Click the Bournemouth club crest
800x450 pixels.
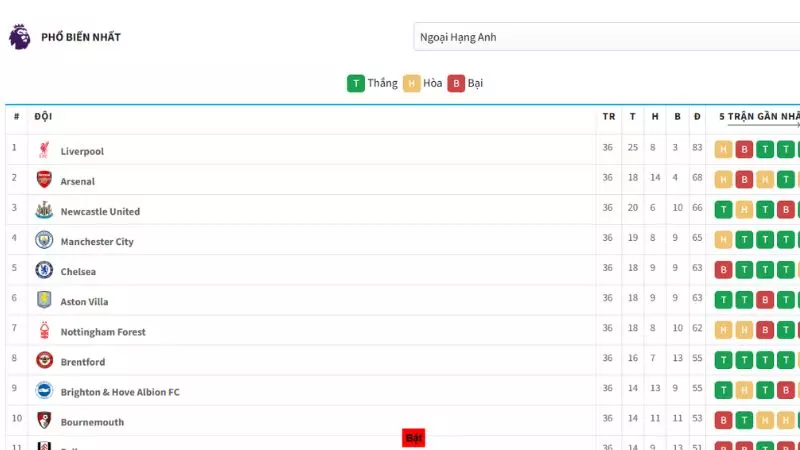(x=44, y=420)
